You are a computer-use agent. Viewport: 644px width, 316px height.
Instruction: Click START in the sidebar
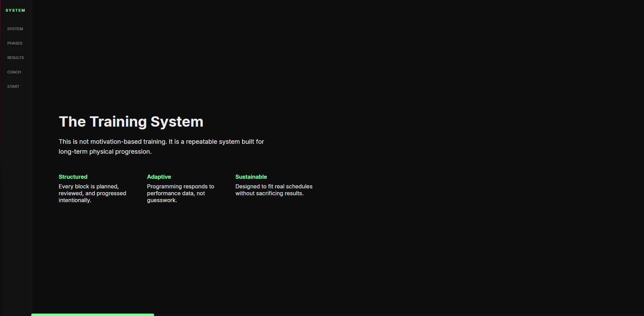(13, 86)
